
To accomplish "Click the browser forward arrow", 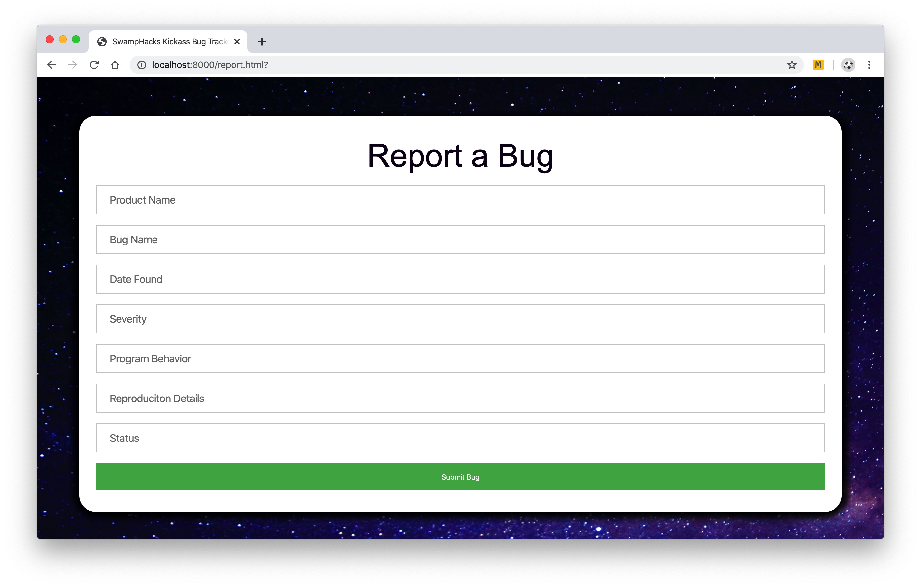I will (x=73, y=65).
